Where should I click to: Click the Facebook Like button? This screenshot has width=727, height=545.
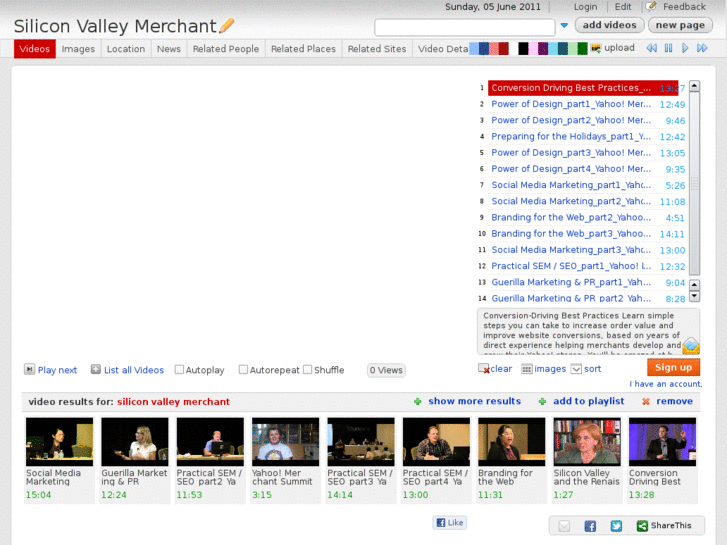pos(450,523)
